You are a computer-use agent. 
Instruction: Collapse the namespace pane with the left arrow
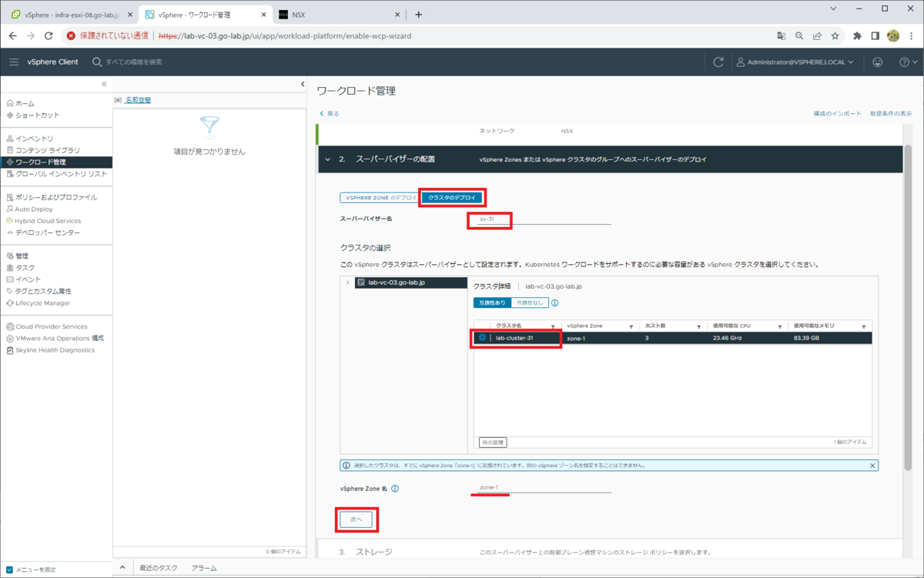point(303,84)
